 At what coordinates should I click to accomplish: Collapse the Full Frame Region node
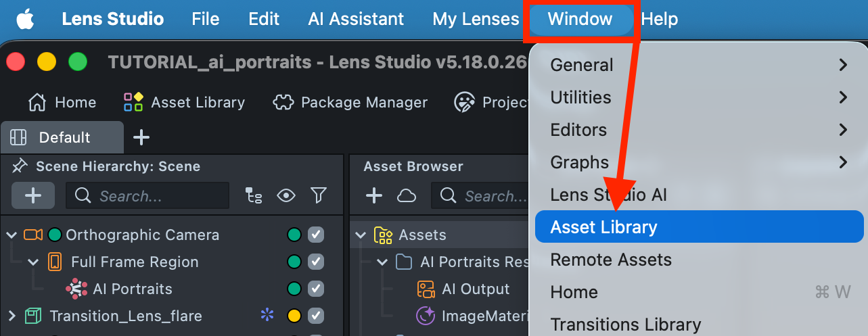tap(34, 262)
